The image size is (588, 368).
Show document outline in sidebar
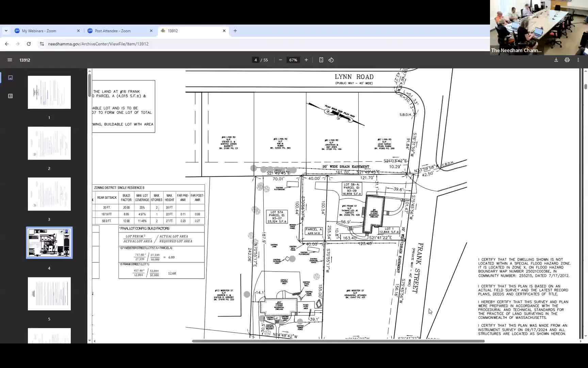point(11,96)
